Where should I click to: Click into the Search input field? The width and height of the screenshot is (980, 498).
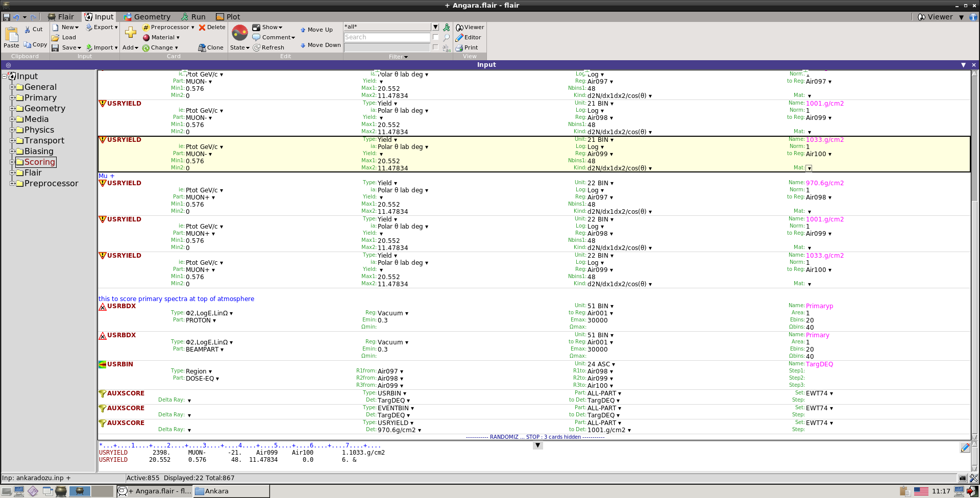pyautogui.click(x=387, y=37)
